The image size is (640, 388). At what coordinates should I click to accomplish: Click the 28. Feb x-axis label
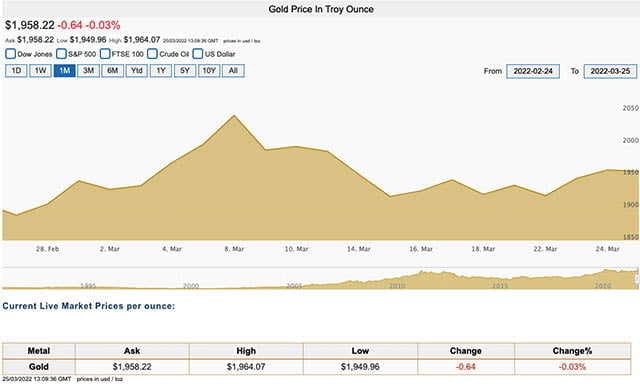(47, 248)
